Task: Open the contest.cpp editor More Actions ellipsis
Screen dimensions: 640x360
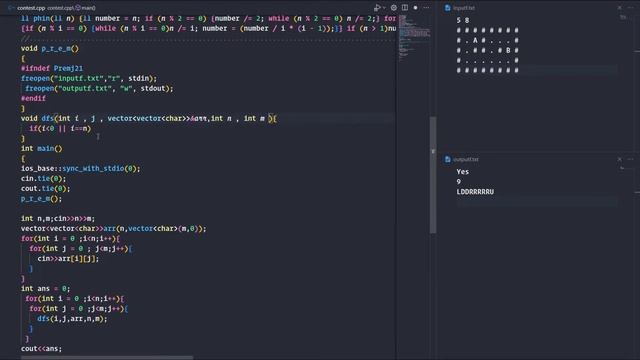Action: tap(427, 8)
